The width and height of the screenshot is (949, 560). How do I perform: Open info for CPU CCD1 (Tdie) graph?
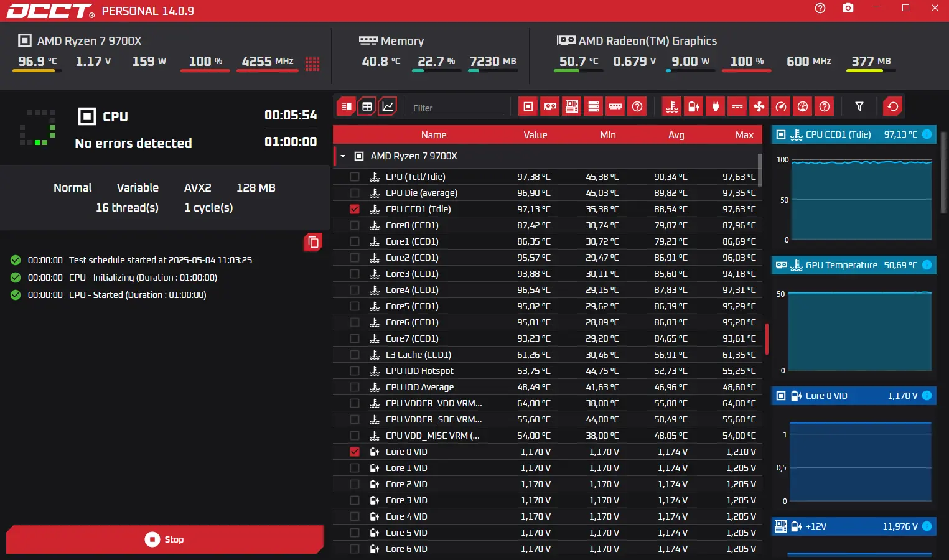[x=927, y=134]
